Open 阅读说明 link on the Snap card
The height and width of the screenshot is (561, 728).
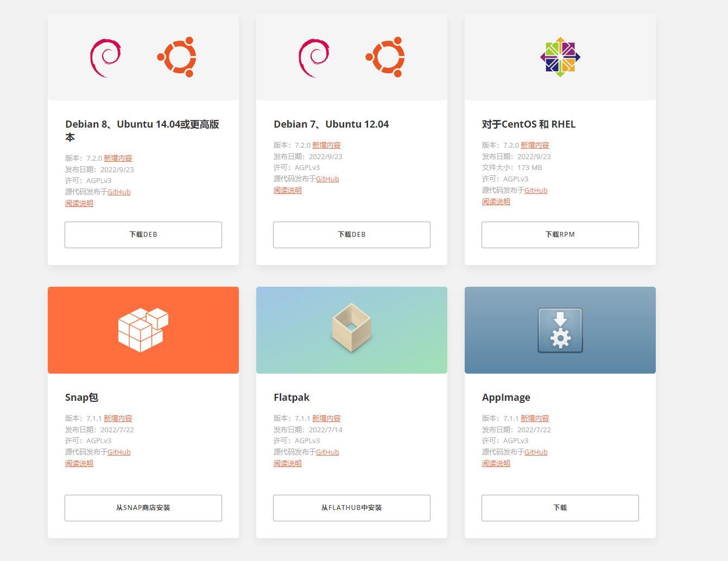click(79, 463)
